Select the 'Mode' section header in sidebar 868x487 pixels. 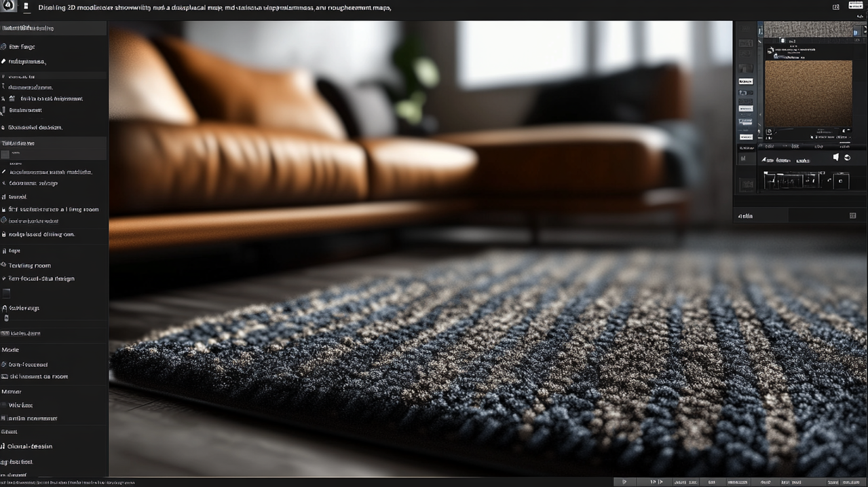10,350
